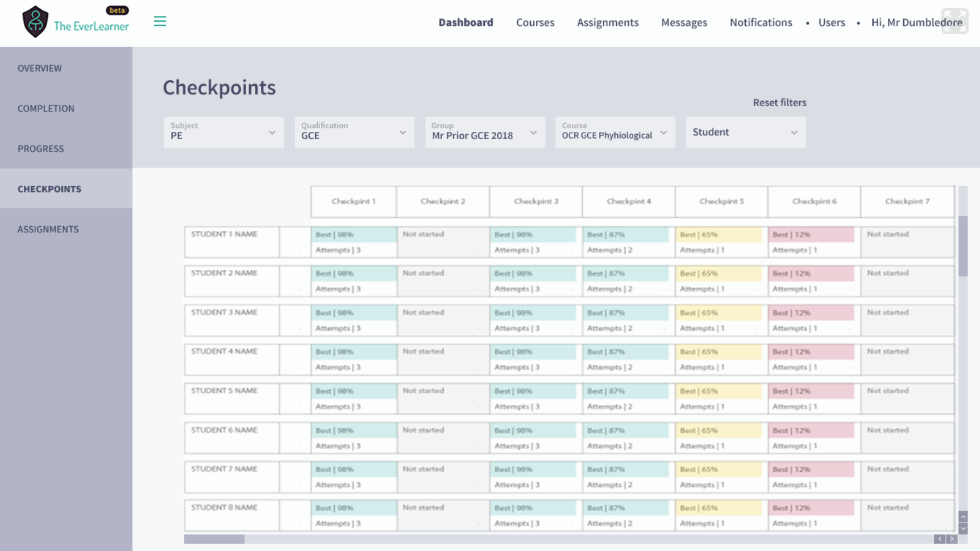Click Student 2's Best 98% Checkpoint 3 cell

pyautogui.click(x=533, y=274)
